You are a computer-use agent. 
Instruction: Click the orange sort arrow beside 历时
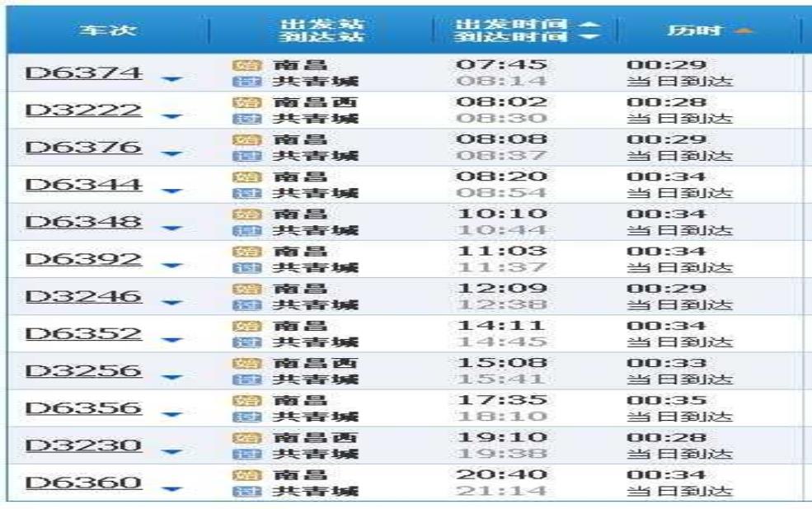(x=744, y=31)
